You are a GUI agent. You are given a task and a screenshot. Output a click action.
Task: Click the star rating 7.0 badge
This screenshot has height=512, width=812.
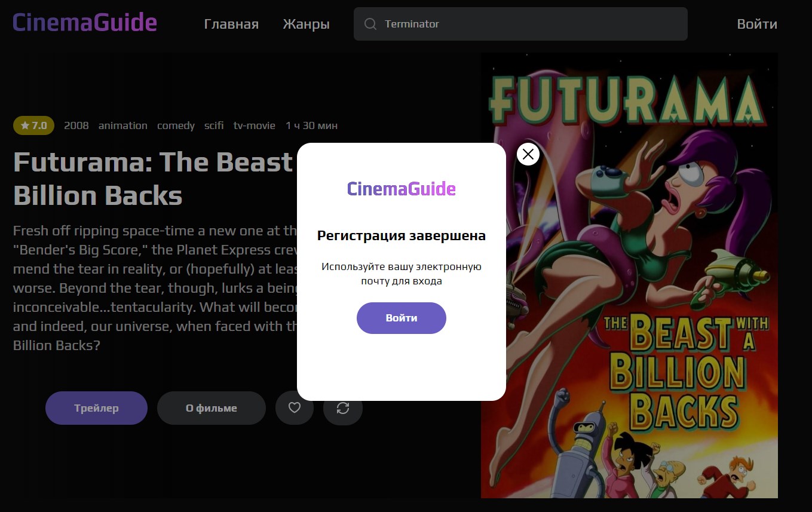pos(33,125)
